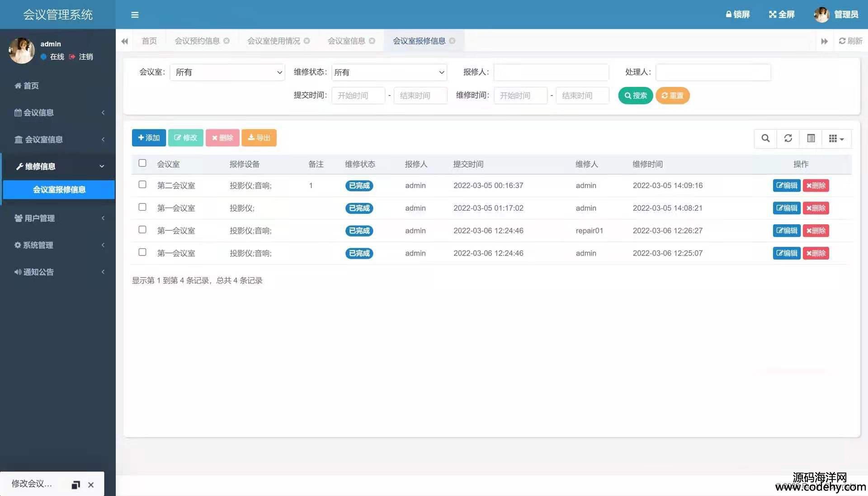Click the orange 重置 reset button
Viewport: 868px width, 496px height.
tap(672, 95)
